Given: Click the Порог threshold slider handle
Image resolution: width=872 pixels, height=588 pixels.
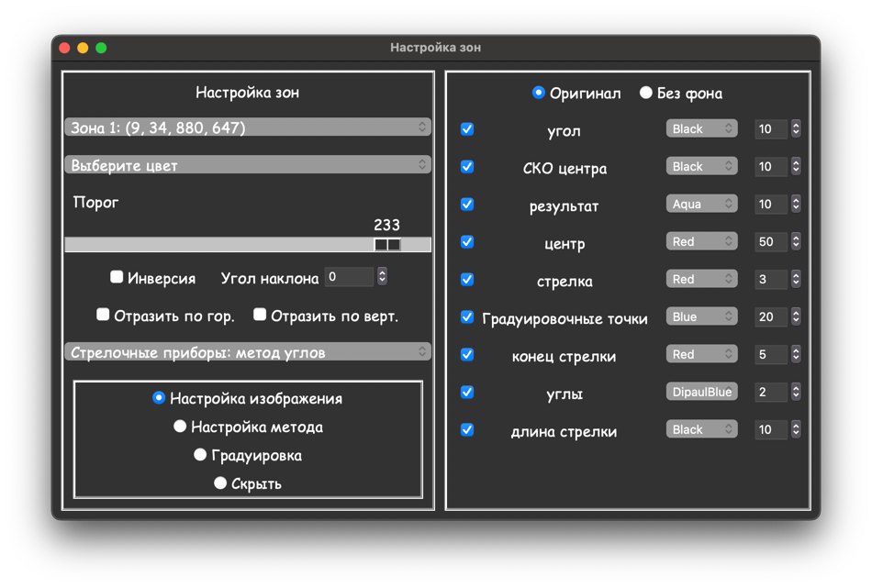Looking at the screenshot, I should click(387, 245).
